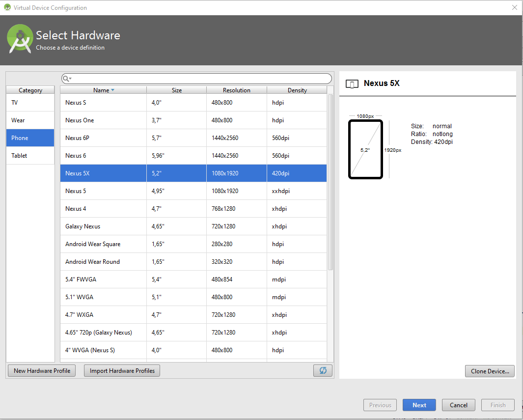Sort by the Resolution column header
The height and width of the screenshot is (420, 523).
tap(237, 90)
